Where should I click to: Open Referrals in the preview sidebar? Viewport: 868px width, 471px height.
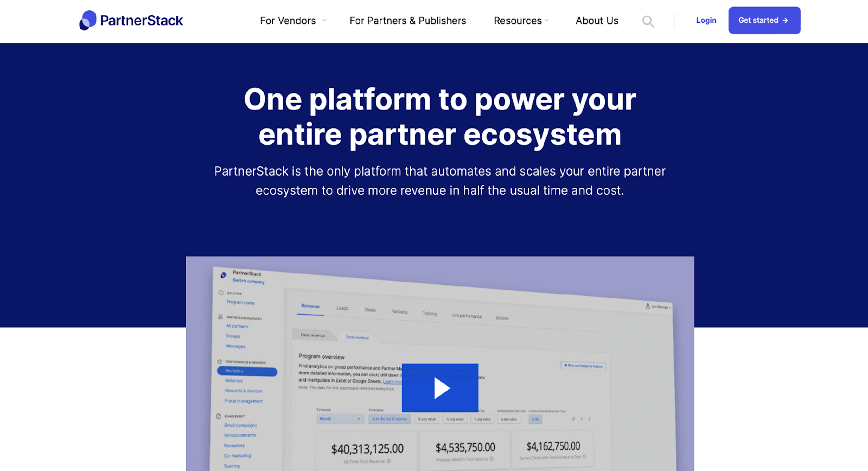point(234,381)
